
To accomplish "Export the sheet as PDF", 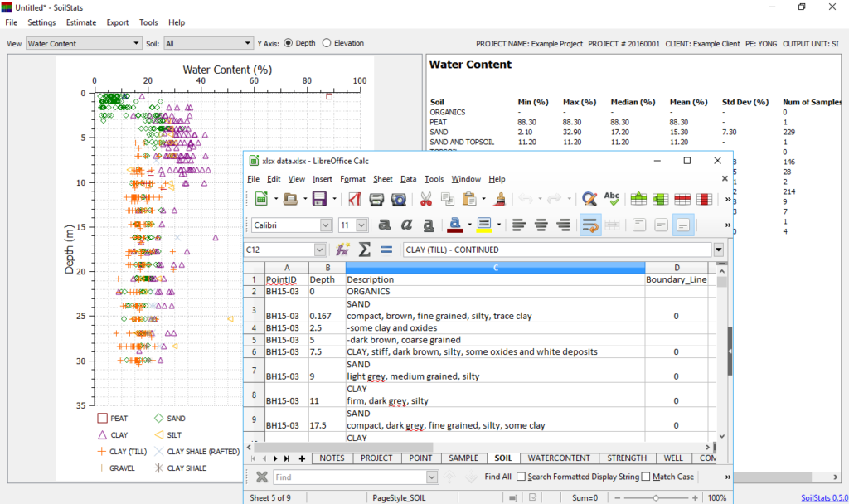I will tap(355, 199).
